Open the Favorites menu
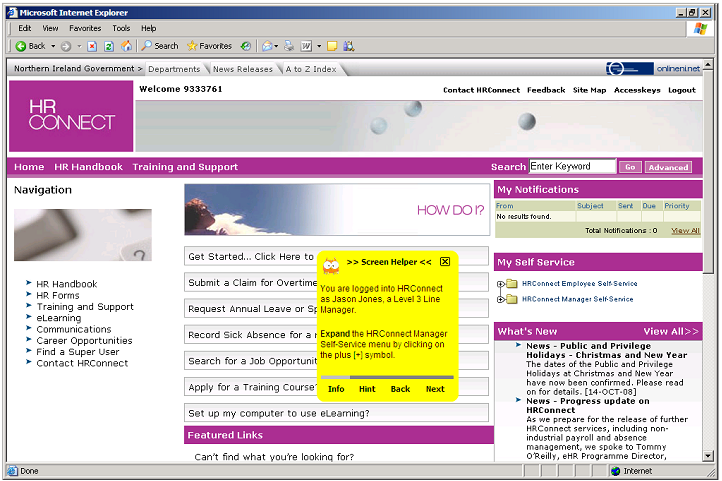 coord(85,28)
